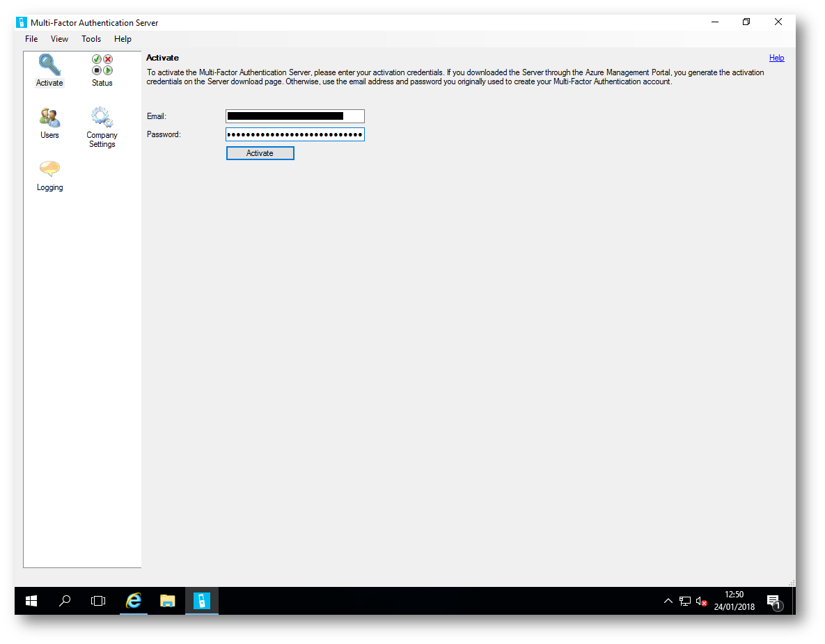The image size is (825, 644).
Task: Click the muted volume tray icon
Action: (701, 601)
